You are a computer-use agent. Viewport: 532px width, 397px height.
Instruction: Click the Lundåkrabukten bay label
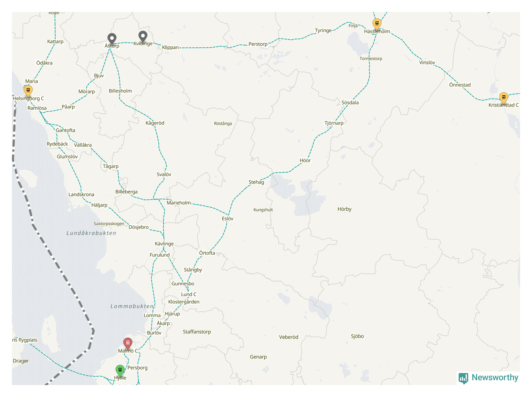[x=91, y=233]
